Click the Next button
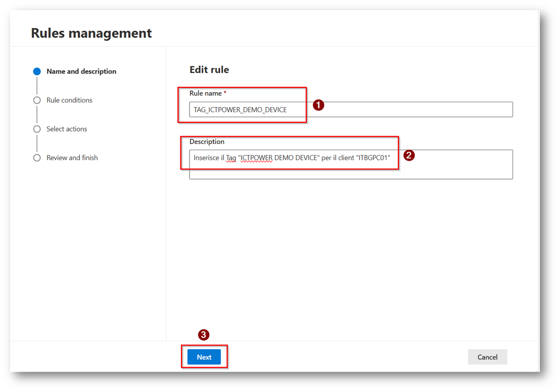Viewport: 560px width, 392px height. [x=204, y=356]
